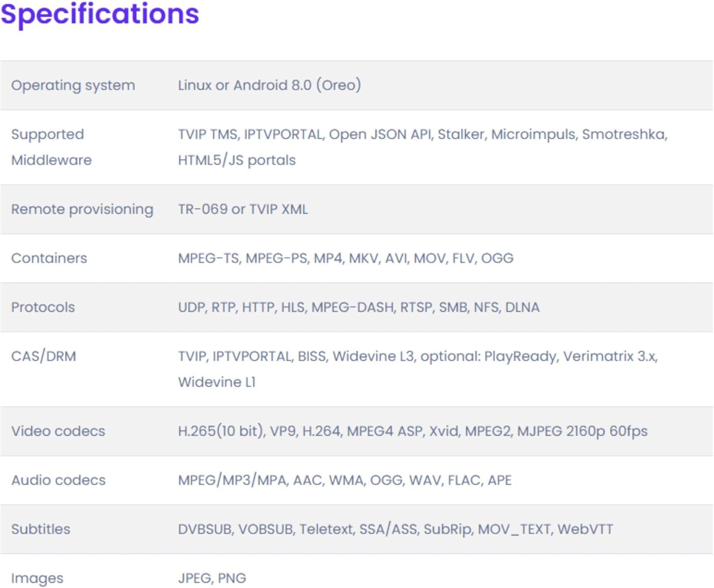
Task: Select the 'Remote provisioning' label
Action: (x=82, y=209)
